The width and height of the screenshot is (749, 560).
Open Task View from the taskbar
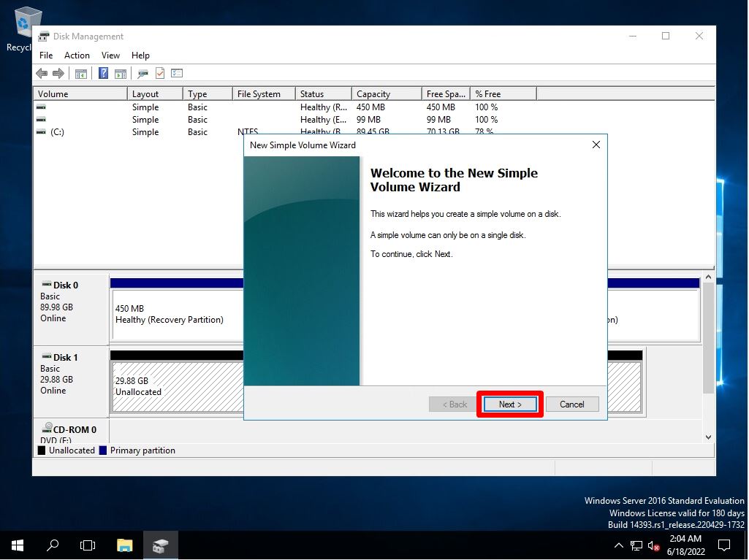click(x=87, y=545)
